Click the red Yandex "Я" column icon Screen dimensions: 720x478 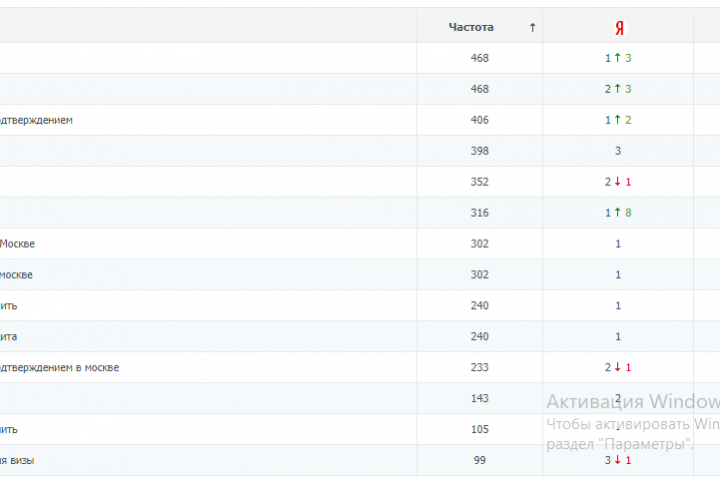tap(618, 28)
